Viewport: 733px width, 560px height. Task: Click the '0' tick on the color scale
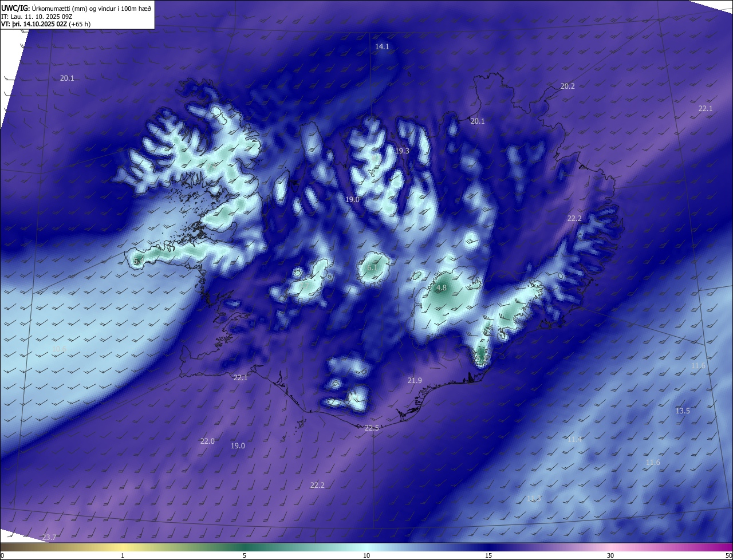coord(2,555)
